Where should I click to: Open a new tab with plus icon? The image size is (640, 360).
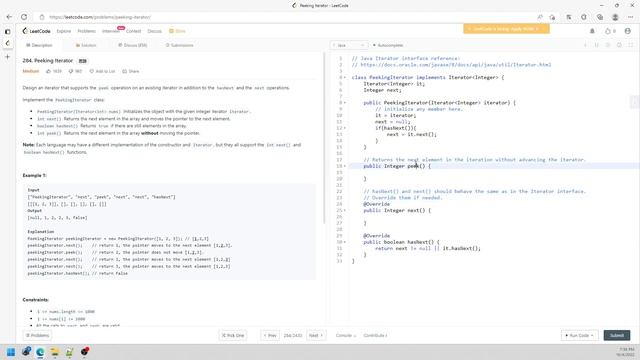coord(7,57)
